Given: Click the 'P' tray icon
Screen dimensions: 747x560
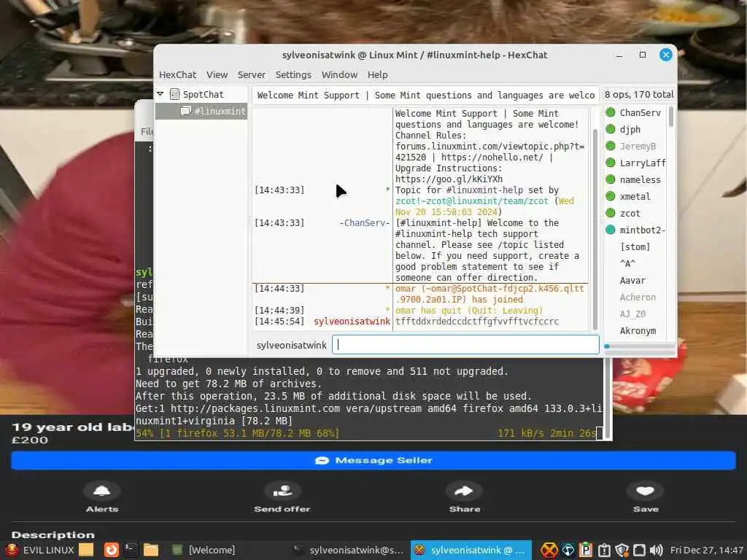Looking at the screenshot, I should pyautogui.click(x=586, y=550).
